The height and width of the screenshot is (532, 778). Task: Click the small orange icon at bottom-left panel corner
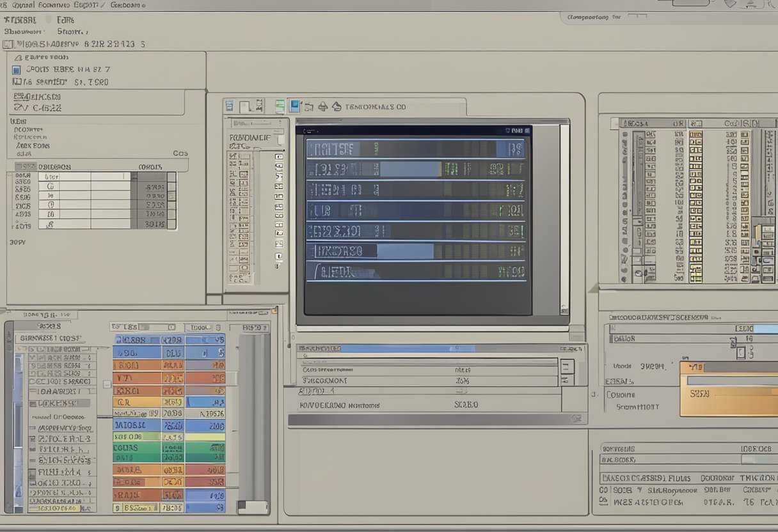[274, 311]
